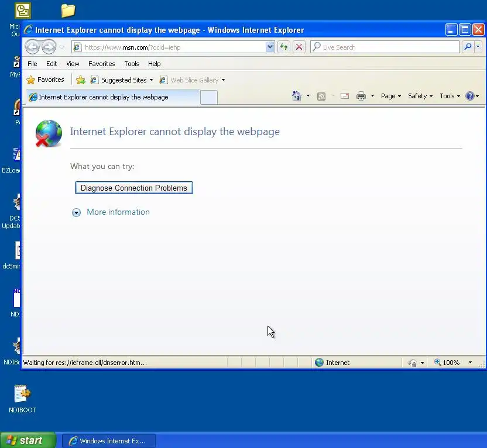The image size is (487, 448).
Task: Click the IE logo in the title bar
Action: click(28, 30)
